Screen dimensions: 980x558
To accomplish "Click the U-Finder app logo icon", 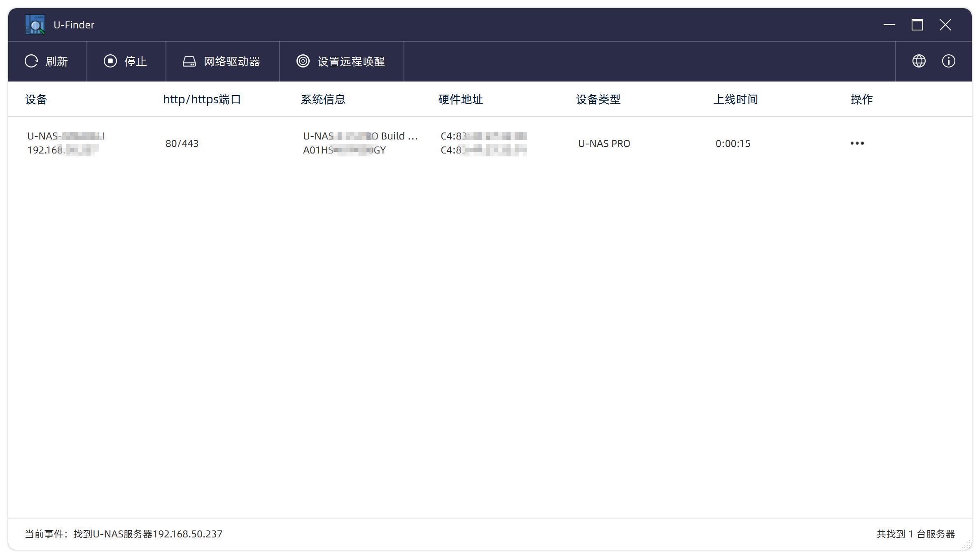I will [35, 25].
